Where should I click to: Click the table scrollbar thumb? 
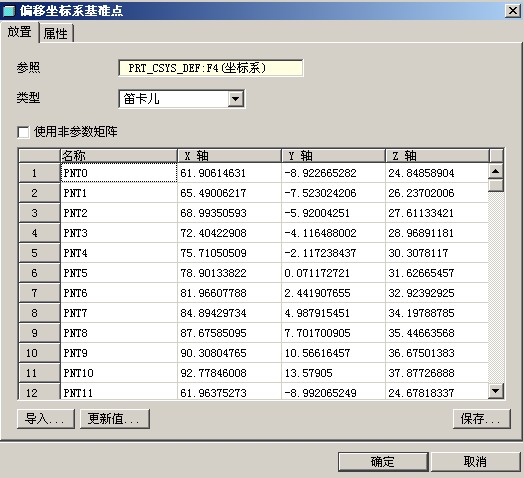(496, 185)
